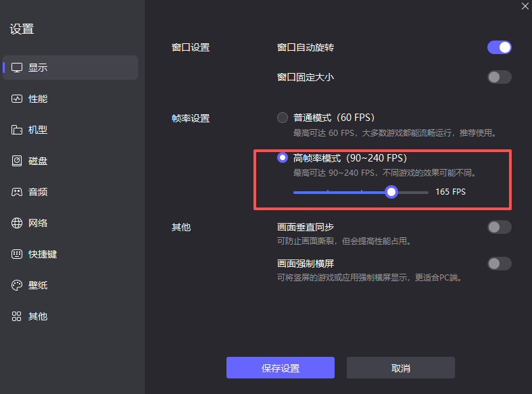Close the settings dialog with X
This screenshot has height=394, width=532.
coord(525,6)
